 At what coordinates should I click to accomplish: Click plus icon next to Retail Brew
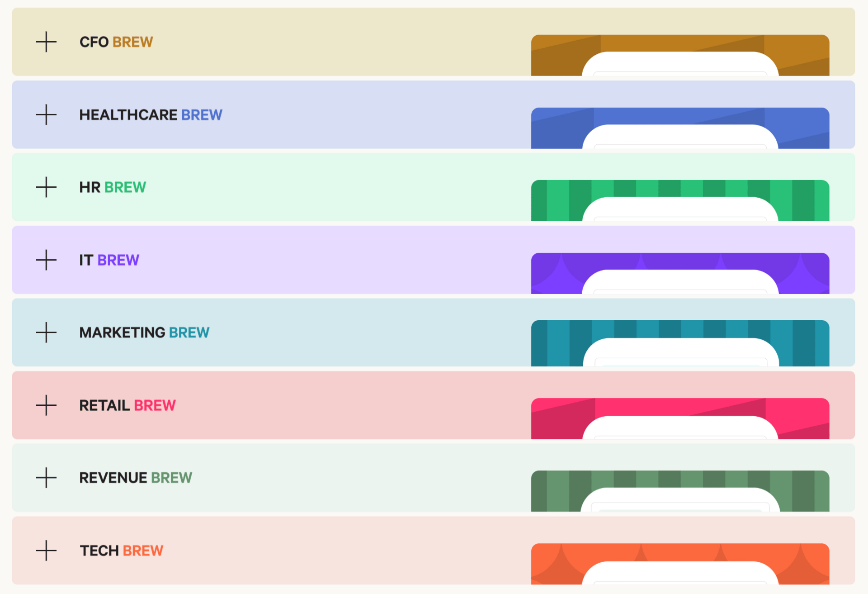(x=46, y=405)
